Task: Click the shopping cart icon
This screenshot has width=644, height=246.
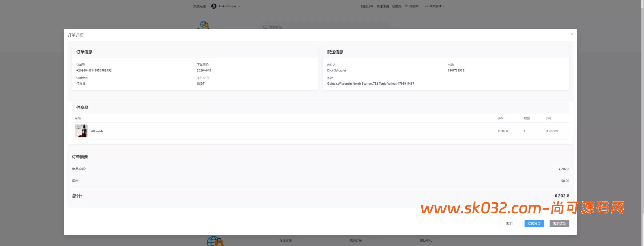Action: coord(406,6)
